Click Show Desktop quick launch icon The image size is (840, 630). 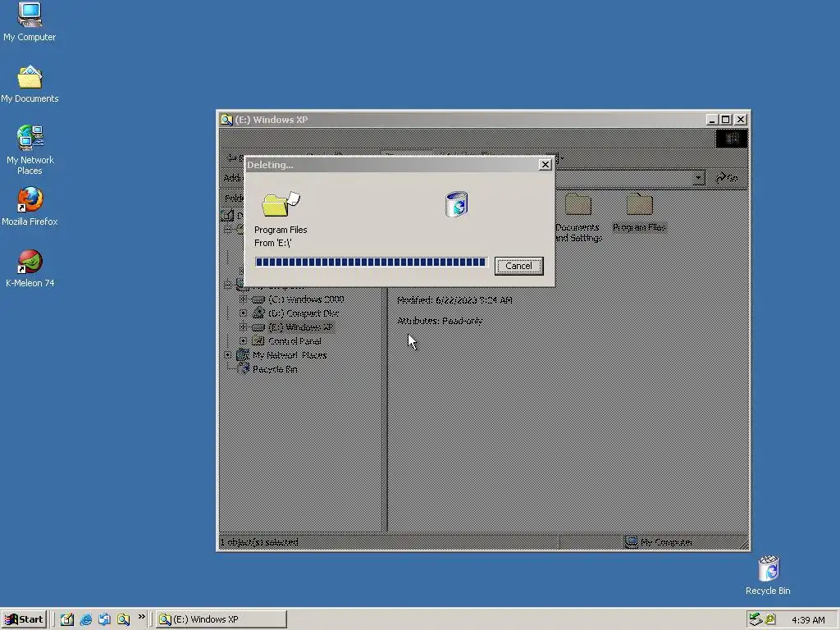67,619
